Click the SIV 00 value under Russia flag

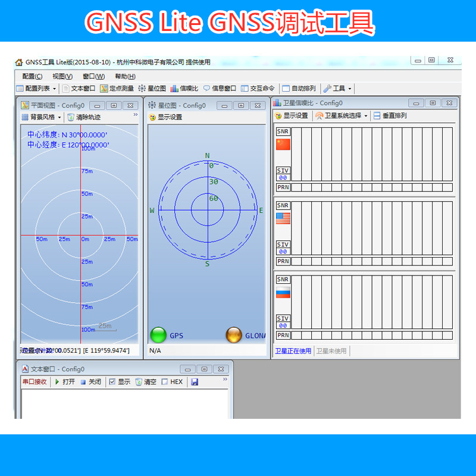[x=283, y=325]
